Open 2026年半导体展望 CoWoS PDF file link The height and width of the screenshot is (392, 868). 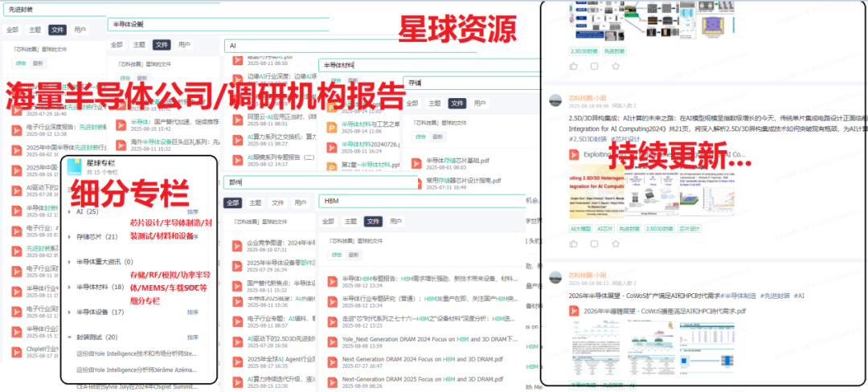pyautogui.click(x=665, y=312)
